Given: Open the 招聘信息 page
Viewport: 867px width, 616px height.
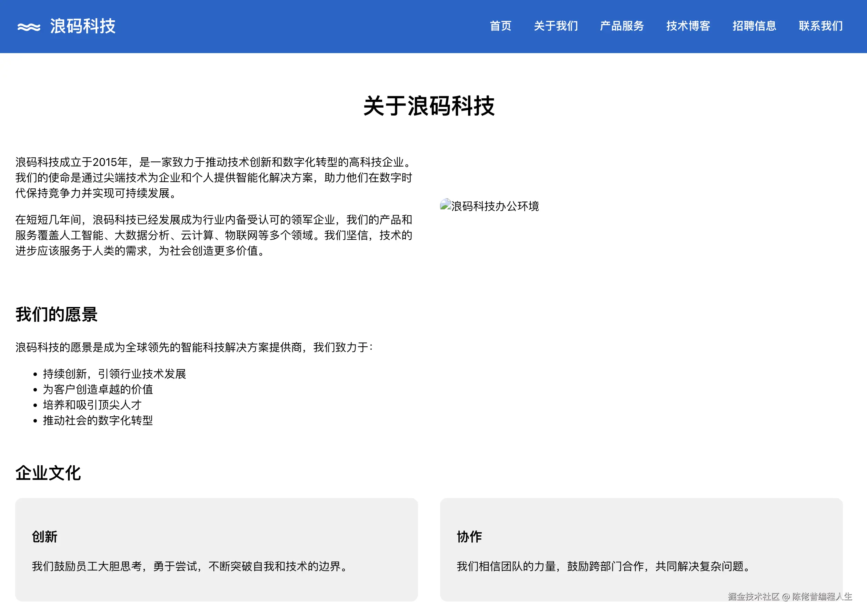Looking at the screenshot, I should (754, 26).
